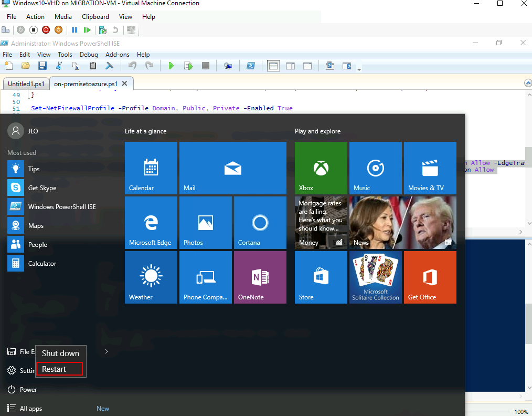This screenshot has width=532, height=416.
Task: Open the Music tile
Action: coord(376,168)
